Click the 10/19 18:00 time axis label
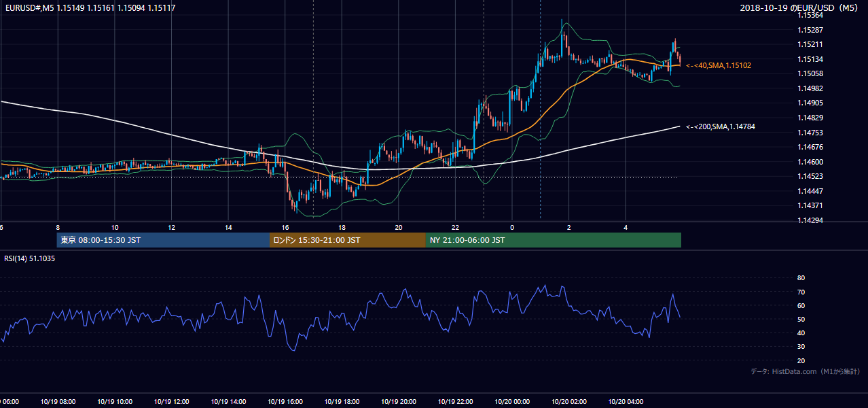 (342, 402)
